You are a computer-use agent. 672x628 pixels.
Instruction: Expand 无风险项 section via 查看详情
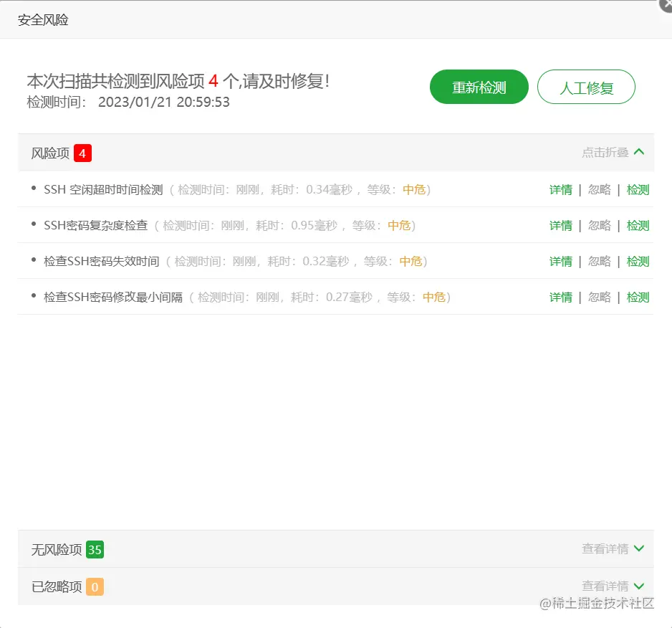613,548
